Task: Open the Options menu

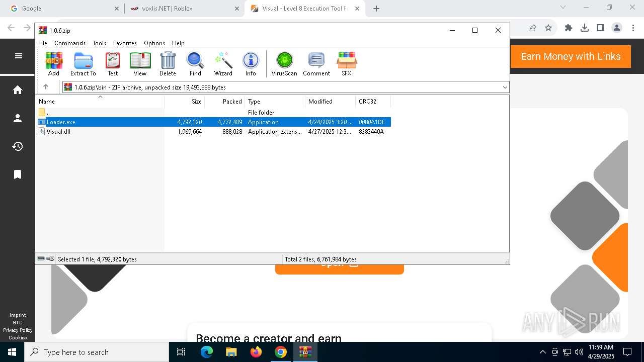Action: pos(154,43)
